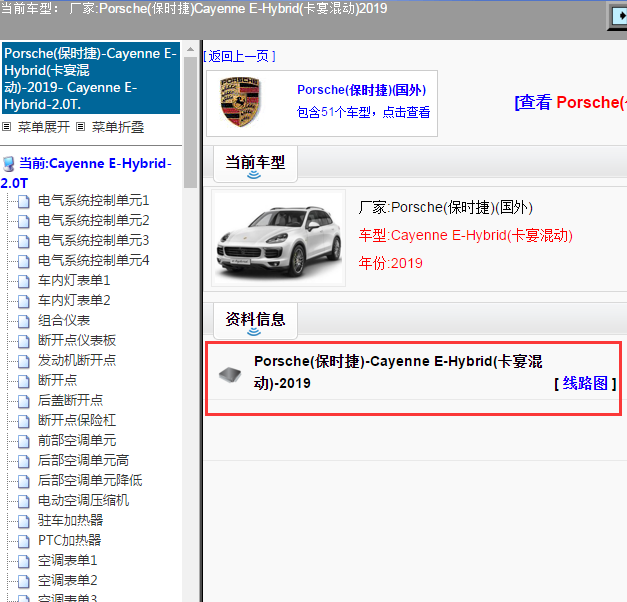627x602 pixels.
Task: Click the page icon beside 空调表单2
Action: click(x=24, y=581)
